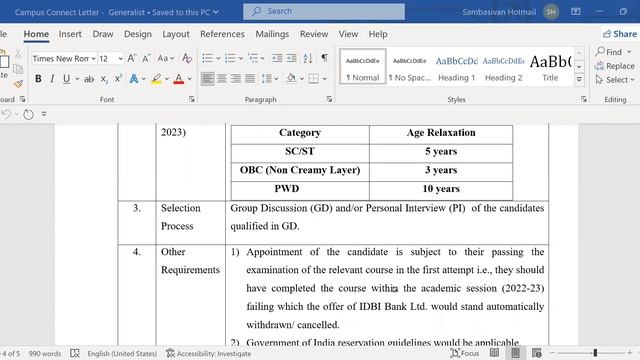Viewport: 640px width, 360px height.
Task: Open font size dropdown
Action: [x=120, y=59]
